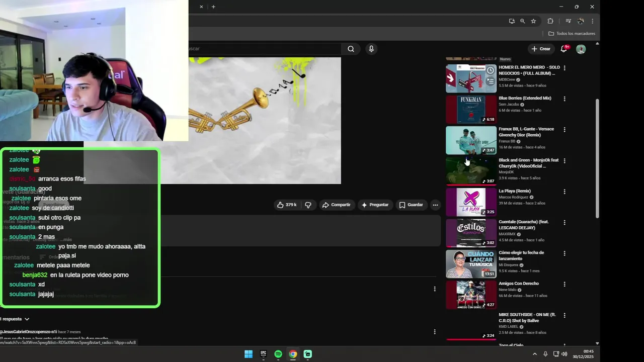This screenshot has height=362, width=644.
Task: Open options for Amigos Con Derecho video
Action: 565,284
